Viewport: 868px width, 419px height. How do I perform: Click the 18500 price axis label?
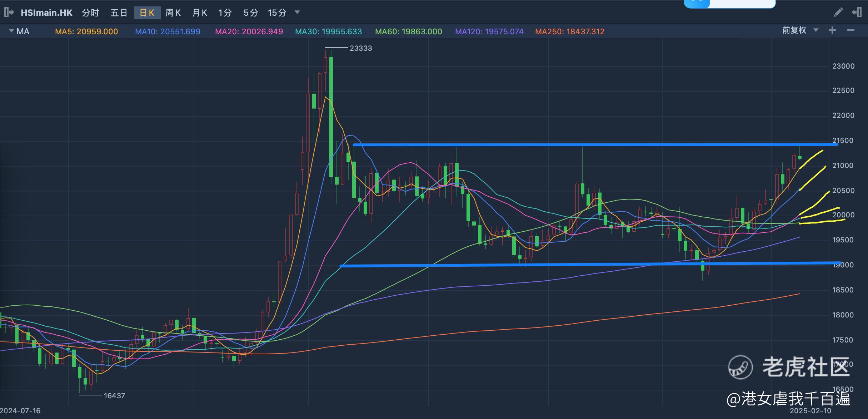pos(843,290)
